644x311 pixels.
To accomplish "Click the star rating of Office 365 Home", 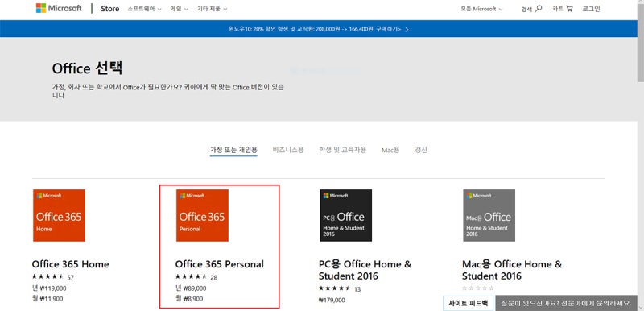I will pos(48,277).
